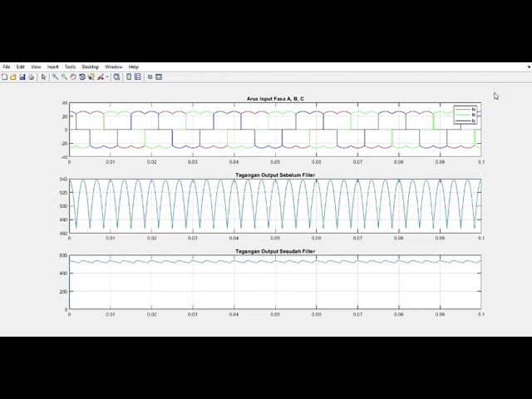Select the Zoom In magnifier tool
Viewport: 532px width, 399px height.
[x=55, y=76]
